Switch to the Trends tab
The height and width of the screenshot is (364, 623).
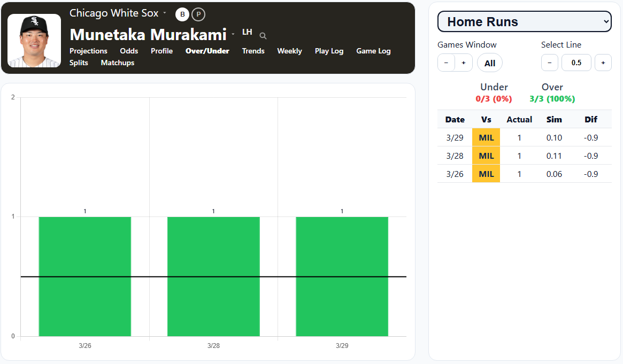tap(253, 51)
